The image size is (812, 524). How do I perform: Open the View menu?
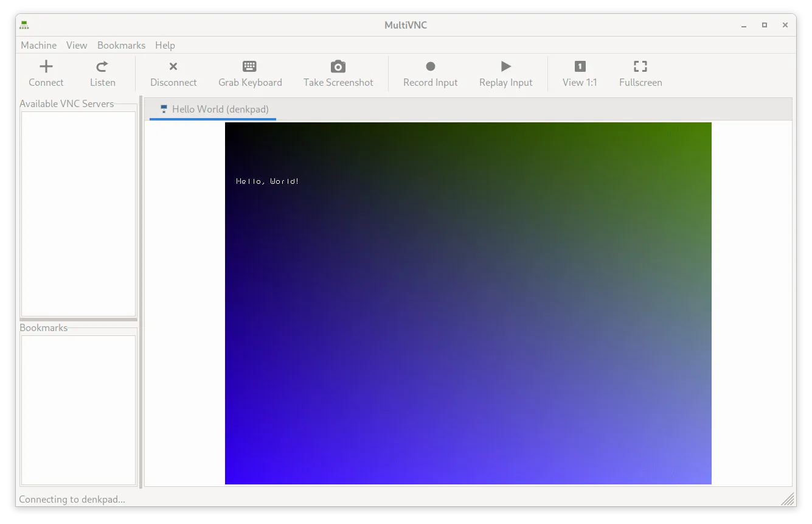coord(77,45)
